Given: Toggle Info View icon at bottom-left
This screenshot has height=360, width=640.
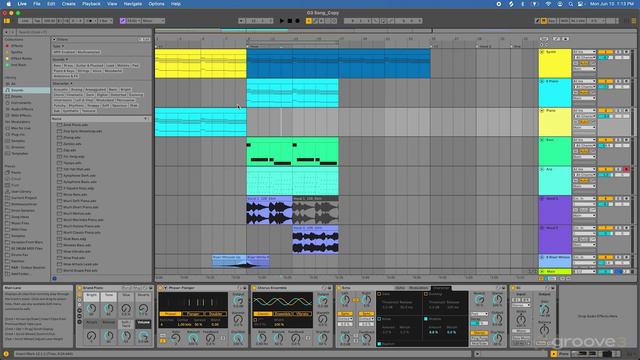Looking at the screenshot, I should [6, 354].
